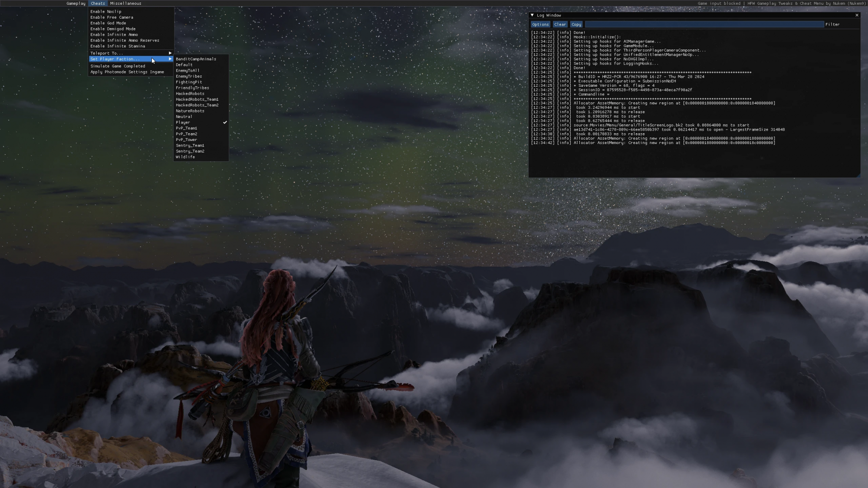This screenshot has width=868, height=488.
Task: Click the 'Setting up hooks for LoggingHooks' line
Action: (x=595, y=63)
